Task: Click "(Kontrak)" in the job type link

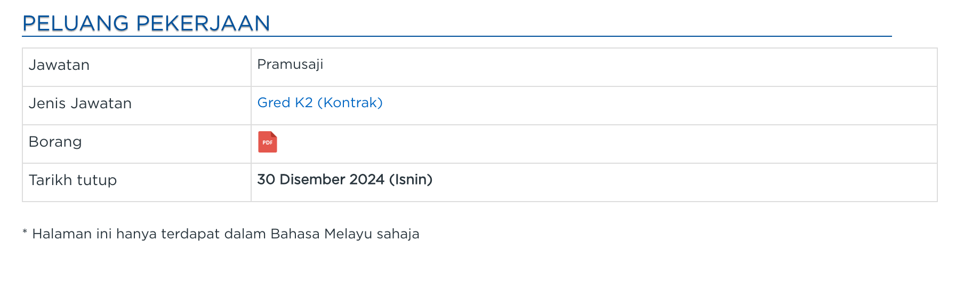Action: coord(350,102)
